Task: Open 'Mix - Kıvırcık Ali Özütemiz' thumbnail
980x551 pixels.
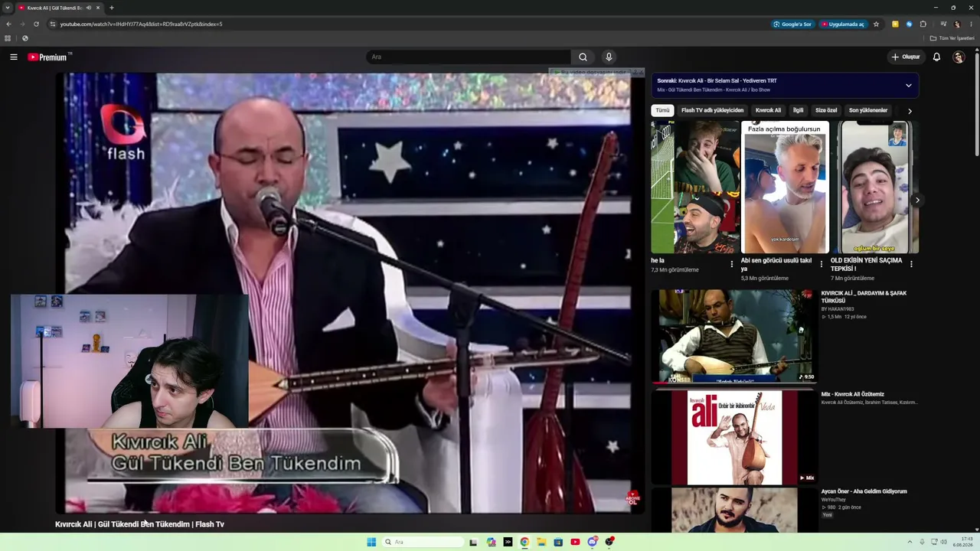Action: 733,438
